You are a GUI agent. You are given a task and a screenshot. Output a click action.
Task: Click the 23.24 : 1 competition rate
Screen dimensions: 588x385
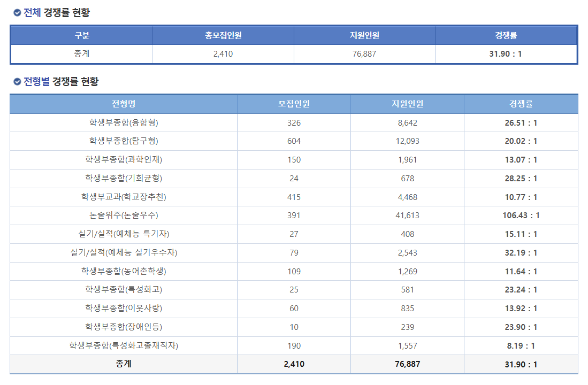point(521,290)
